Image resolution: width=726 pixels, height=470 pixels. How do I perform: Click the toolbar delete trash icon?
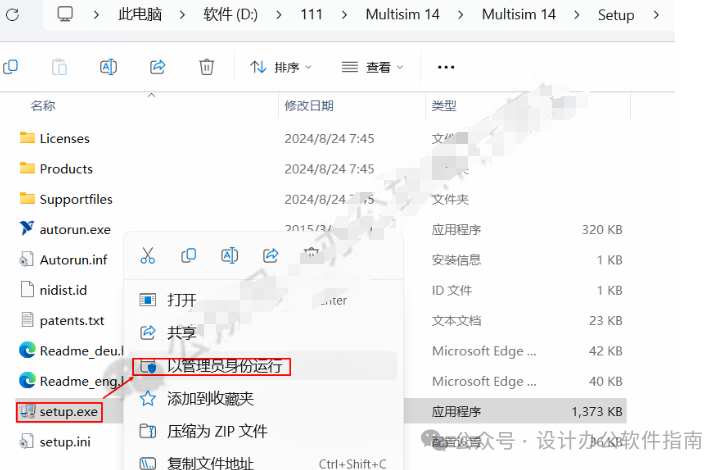tap(207, 67)
